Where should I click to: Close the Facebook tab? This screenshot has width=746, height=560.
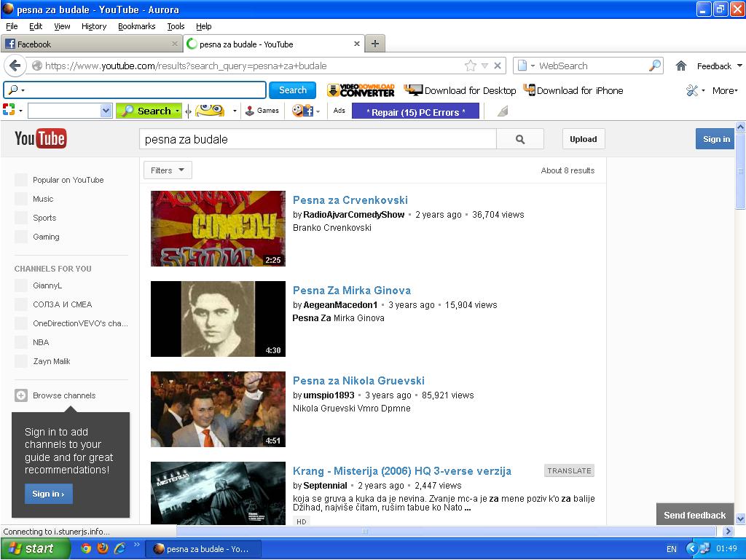click(175, 44)
